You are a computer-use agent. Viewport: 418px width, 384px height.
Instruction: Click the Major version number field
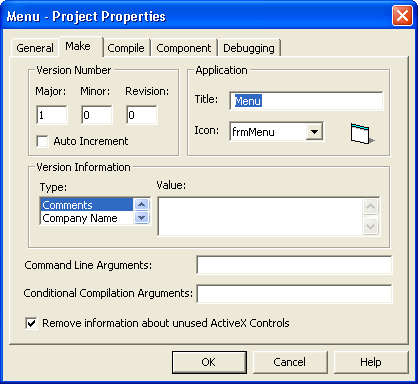(52, 115)
